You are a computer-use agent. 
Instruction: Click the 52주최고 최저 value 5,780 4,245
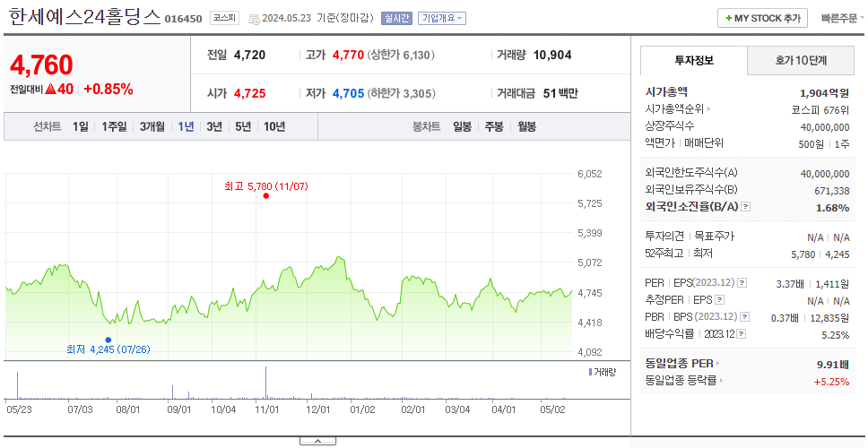(x=820, y=254)
